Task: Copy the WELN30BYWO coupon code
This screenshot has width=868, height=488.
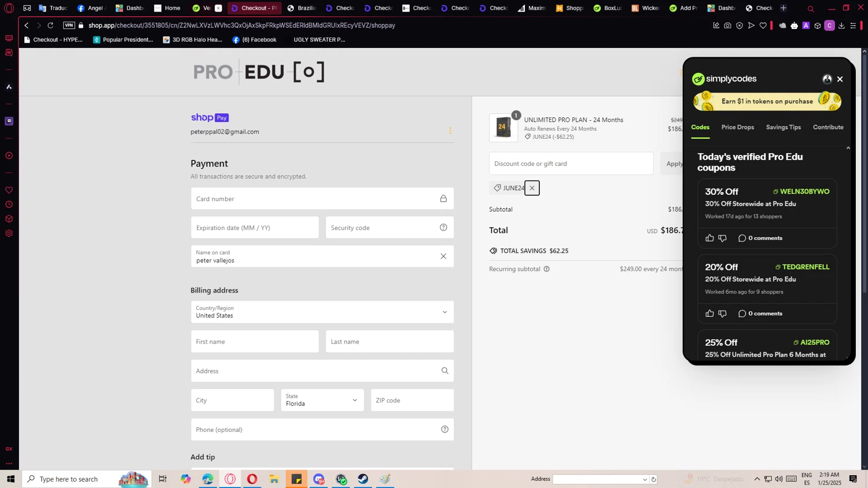Action: click(x=801, y=191)
